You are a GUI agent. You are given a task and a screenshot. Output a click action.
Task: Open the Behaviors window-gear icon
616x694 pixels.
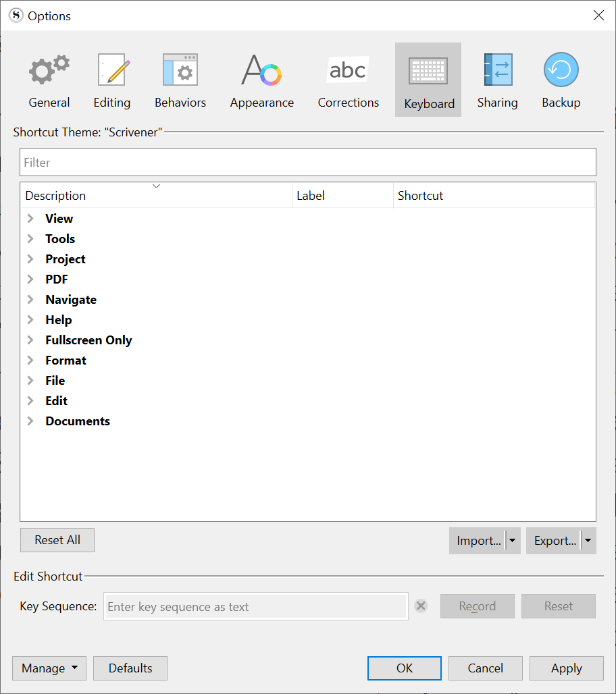(x=180, y=70)
